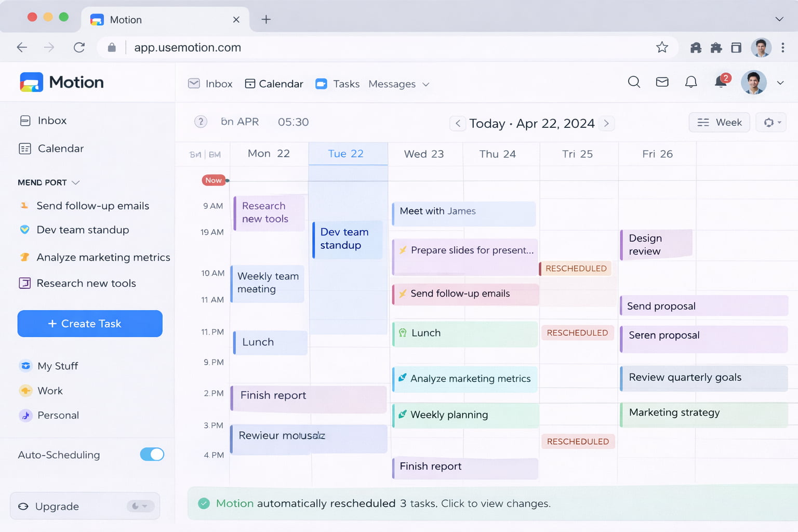This screenshot has width=798, height=532.
Task: Open notifications bell with red badge
Action: coord(722,82)
